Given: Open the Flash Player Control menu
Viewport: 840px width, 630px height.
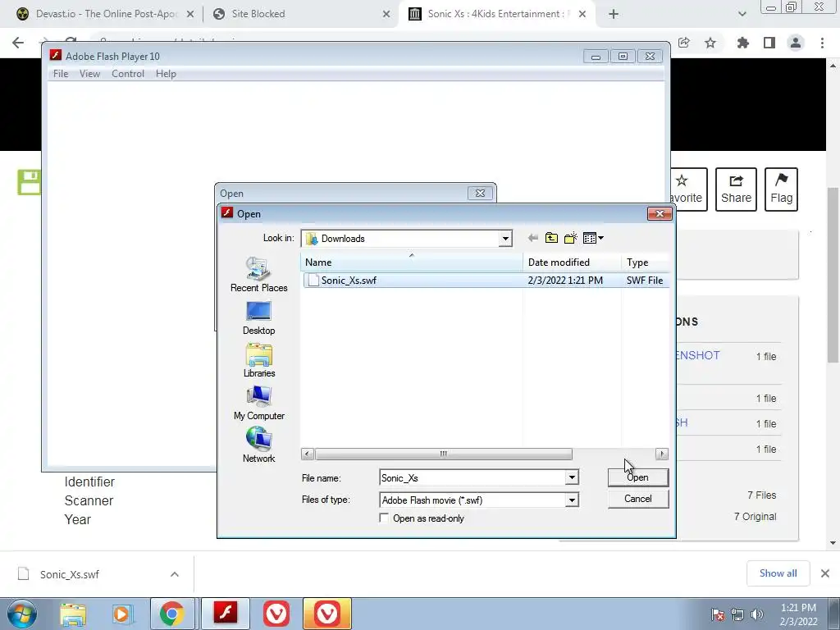Looking at the screenshot, I should pyautogui.click(x=127, y=73).
